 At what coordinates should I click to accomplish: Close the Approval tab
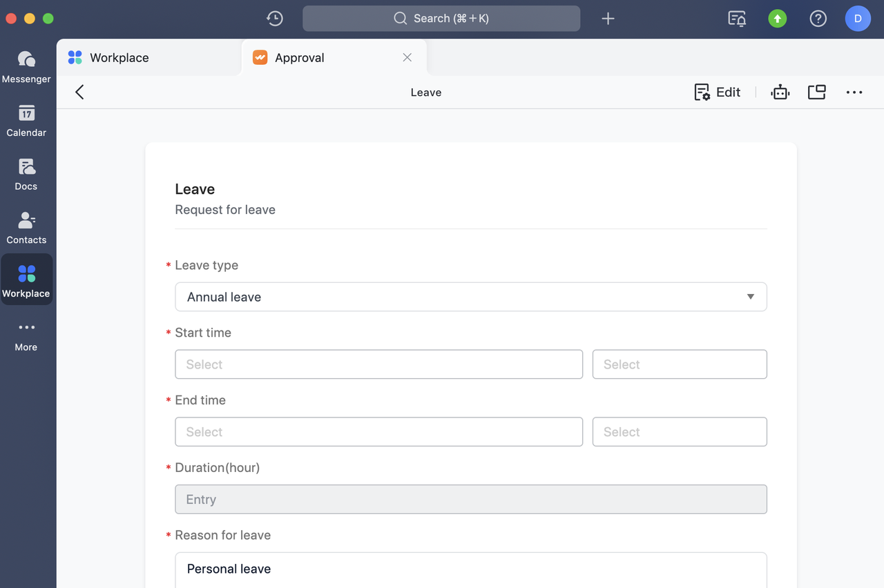coord(407,58)
